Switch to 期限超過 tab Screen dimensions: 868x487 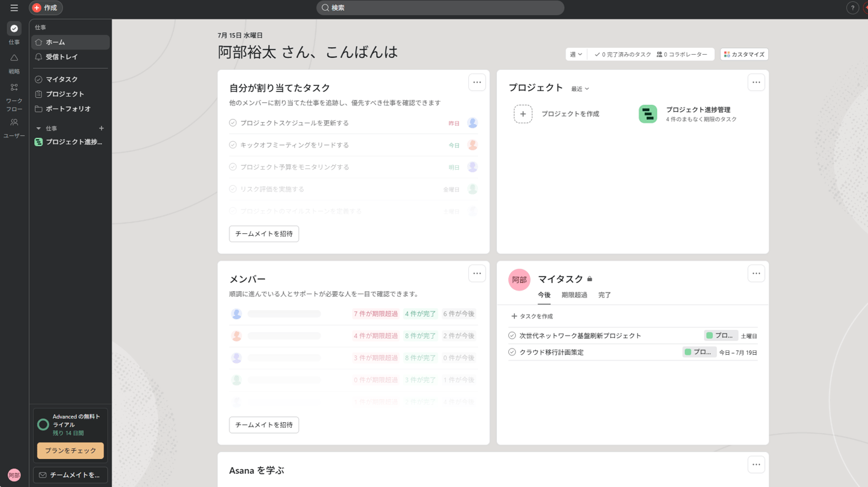tap(574, 296)
